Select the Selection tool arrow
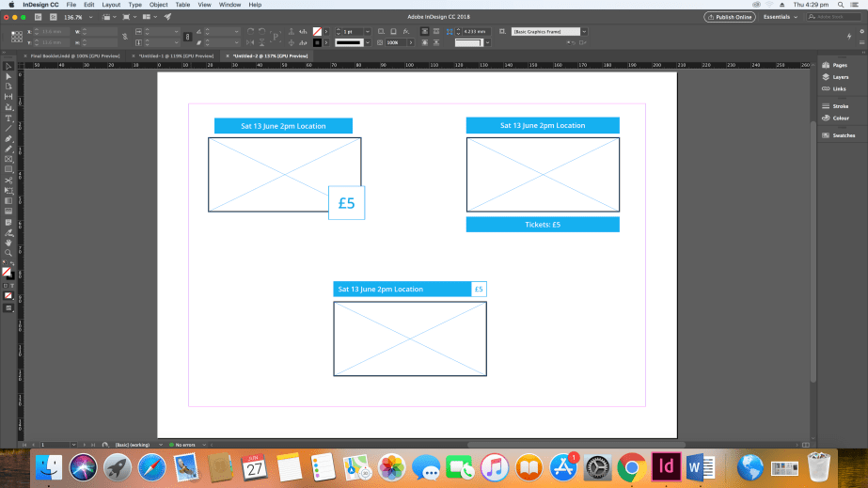This screenshot has width=868, height=488. pos(8,67)
